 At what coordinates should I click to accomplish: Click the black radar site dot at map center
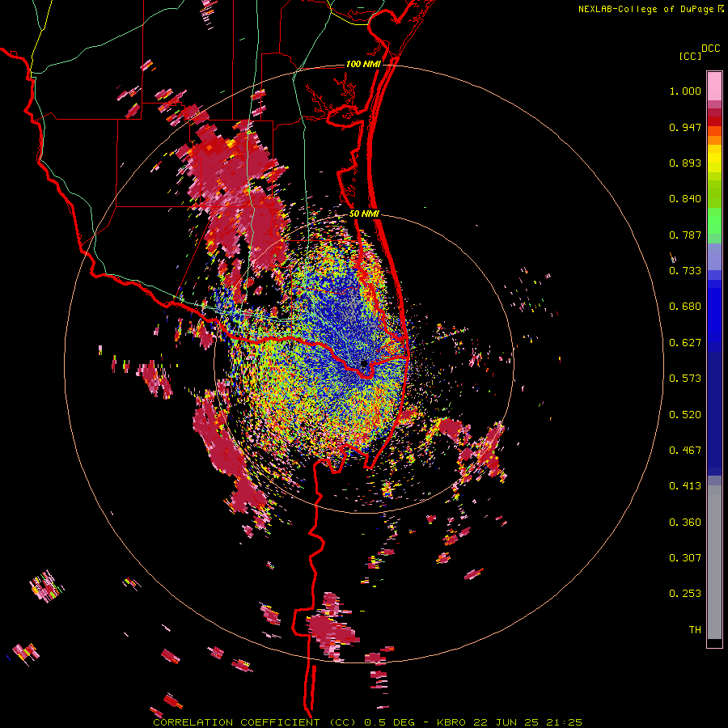coord(364,364)
